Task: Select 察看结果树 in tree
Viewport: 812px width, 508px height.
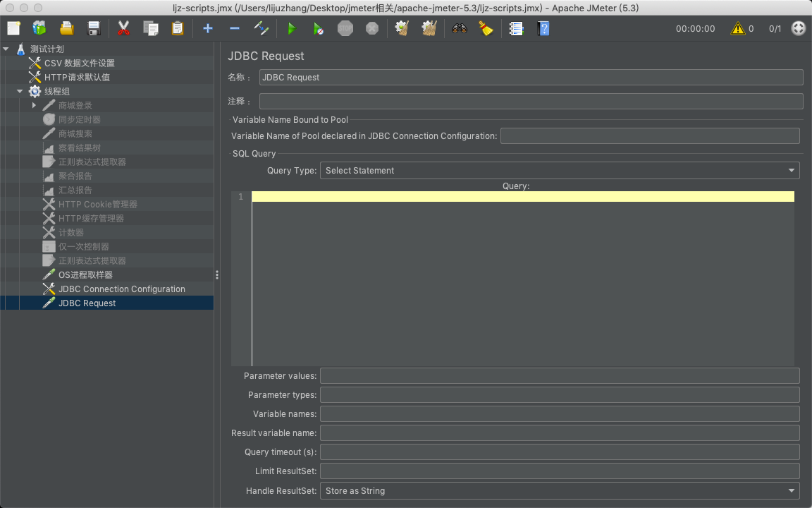Action: pos(79,147)
